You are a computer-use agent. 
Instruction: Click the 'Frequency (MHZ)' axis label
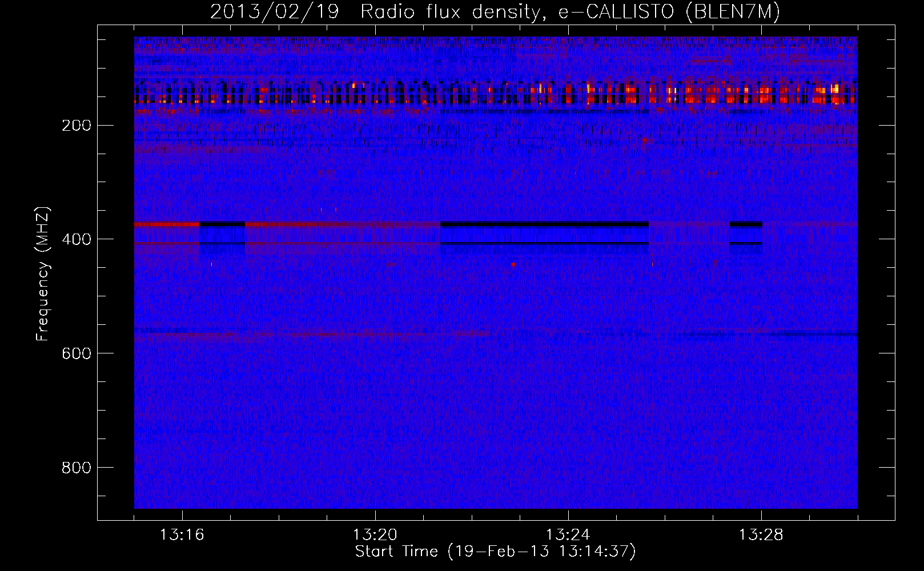[43, 274]
